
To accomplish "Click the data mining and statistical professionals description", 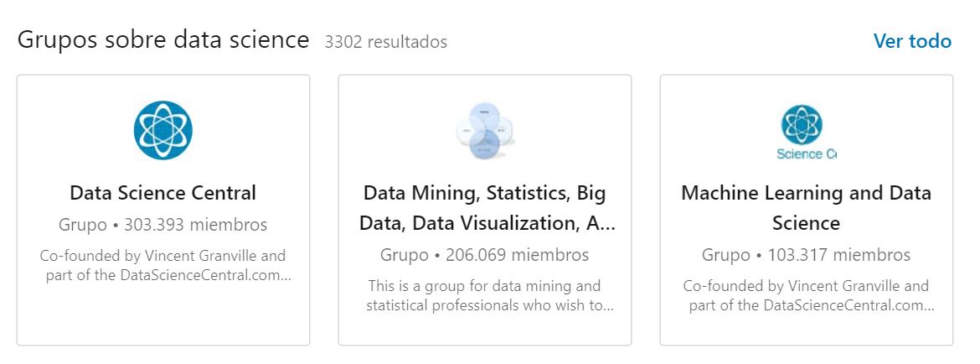I will click(485, 296).
